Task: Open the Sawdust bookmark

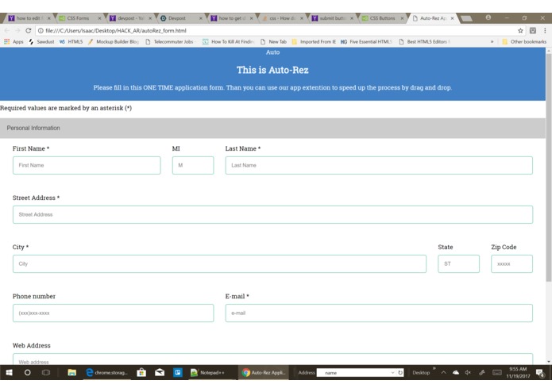Action: 41,41
